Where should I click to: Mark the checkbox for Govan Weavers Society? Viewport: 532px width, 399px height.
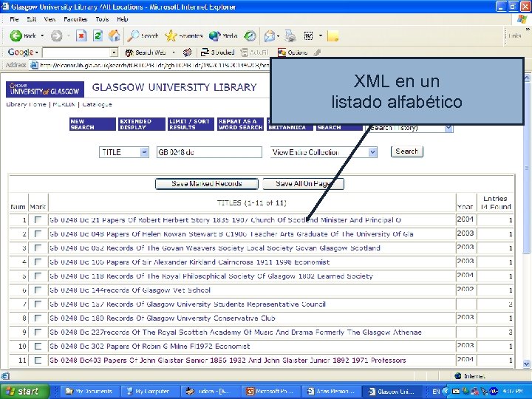click(38, 248)
